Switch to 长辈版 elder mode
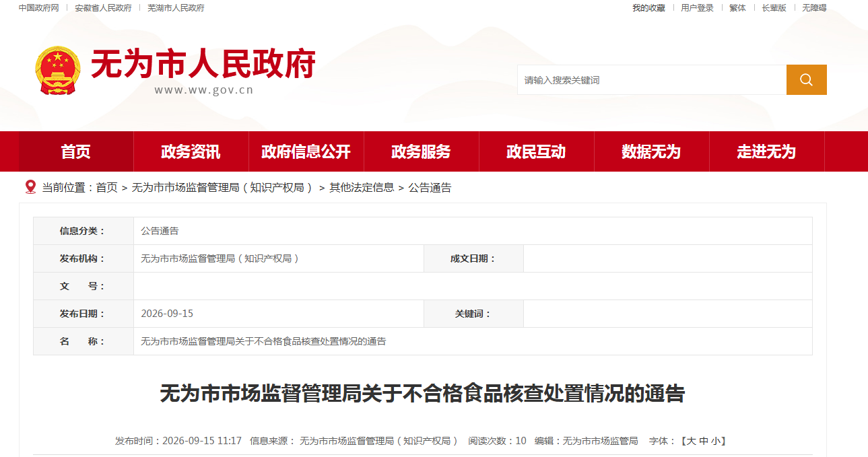The image size is (868, 457). point(774,8)
